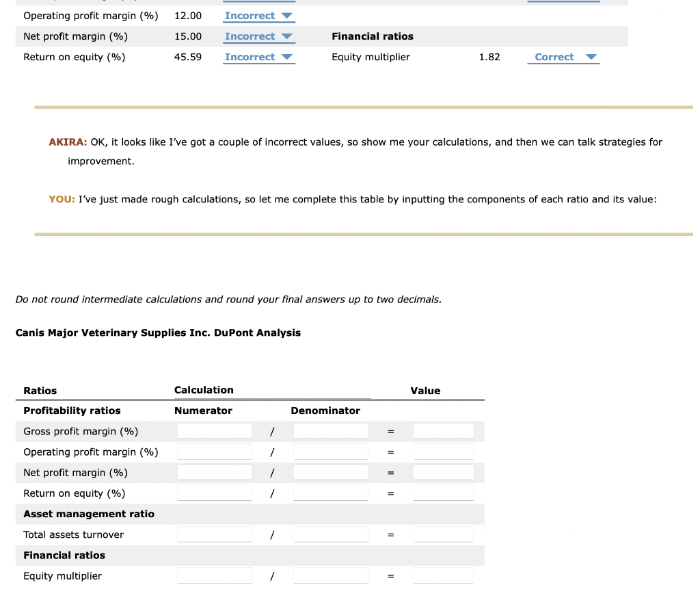
Task: Open the Net profit margin Incorrect dropdown
Action: [259, 37]
